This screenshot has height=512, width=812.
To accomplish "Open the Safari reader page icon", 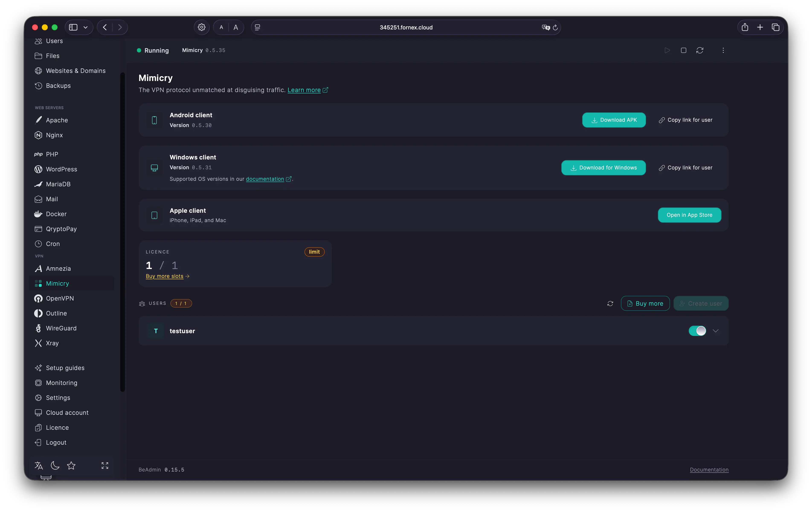I will [258, 27].
